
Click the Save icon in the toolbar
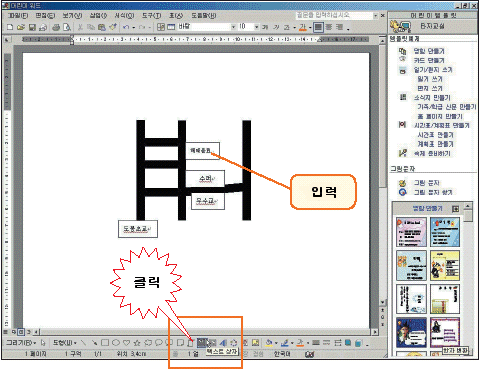[x=32, y=27]
